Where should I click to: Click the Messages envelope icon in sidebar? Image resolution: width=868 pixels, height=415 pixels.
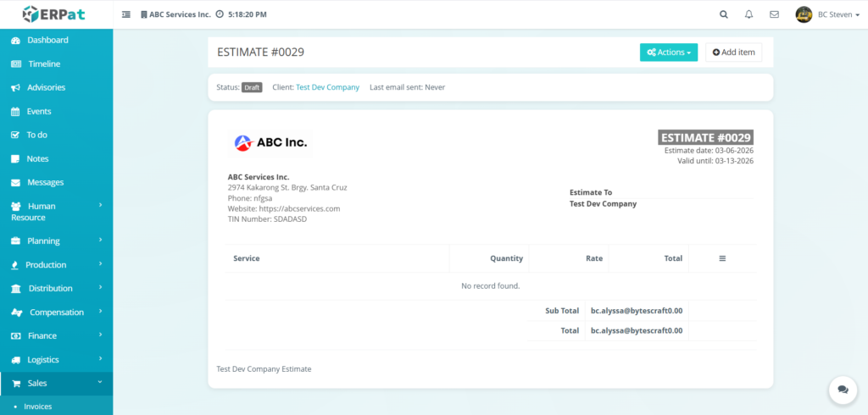click(x=15, y=183)
